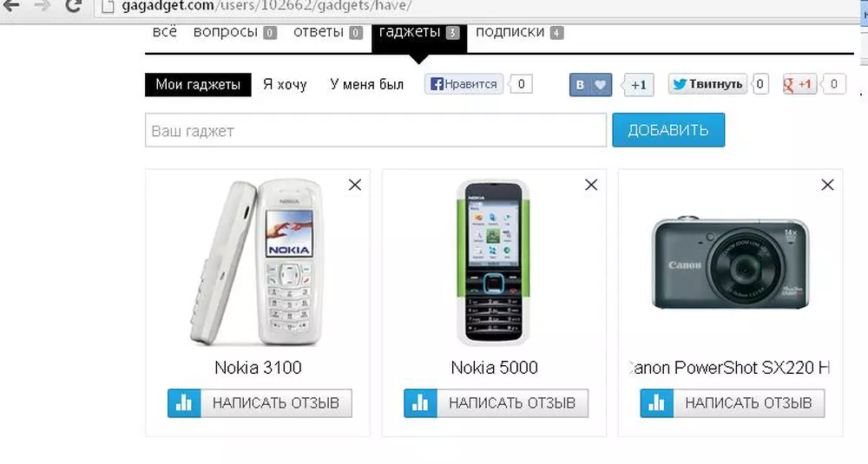Viewport: 868px width, 464px height.
Task: Write a review for Canon PowerShot SX220
Action: (733, 403)
